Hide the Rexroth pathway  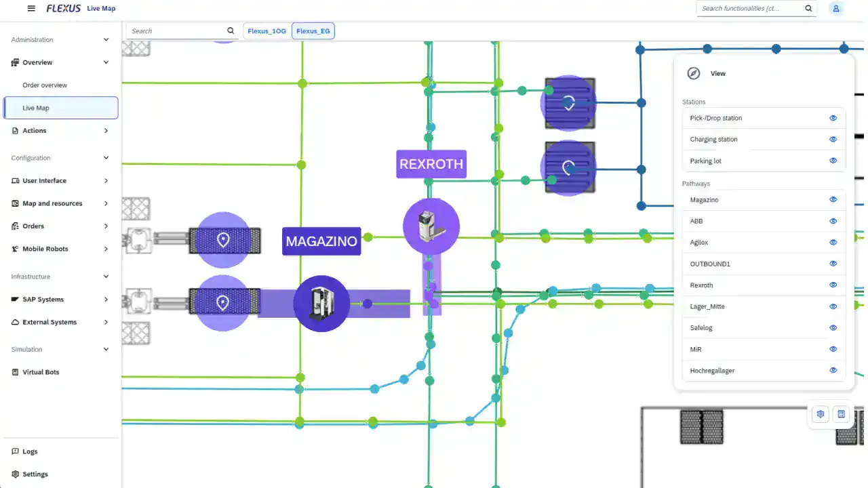click(x=833, y=285)
